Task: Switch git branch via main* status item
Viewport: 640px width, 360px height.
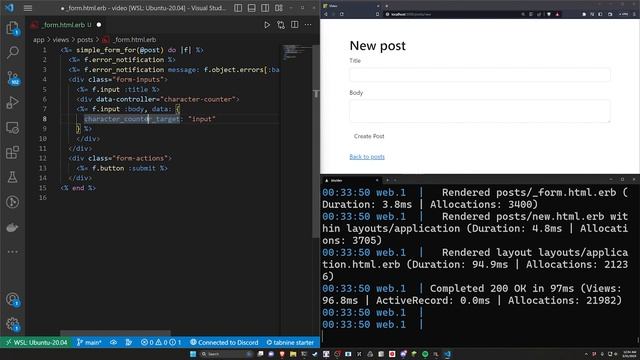Action: (89, 342)
